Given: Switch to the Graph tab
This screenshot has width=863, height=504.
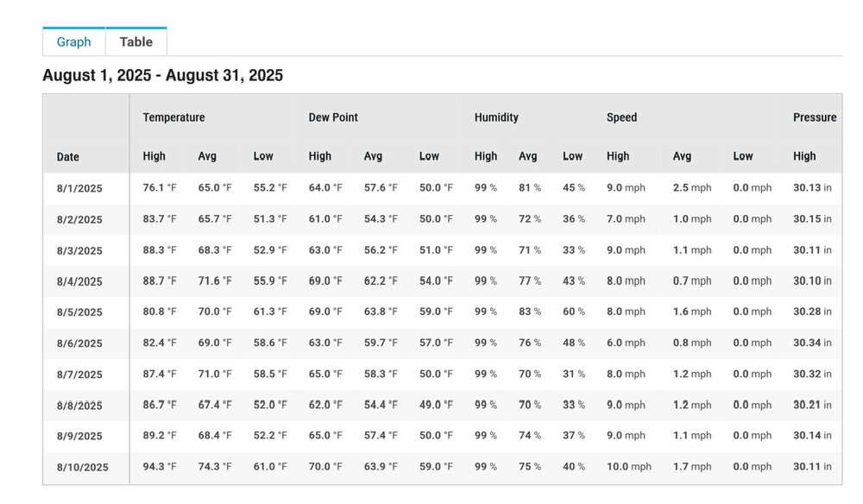Looking at the screenshot, I should coord(73,41).
